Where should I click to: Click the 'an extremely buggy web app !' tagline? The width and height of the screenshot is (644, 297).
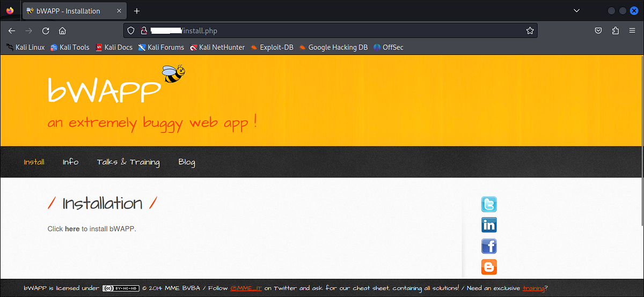tap(152, 123)
